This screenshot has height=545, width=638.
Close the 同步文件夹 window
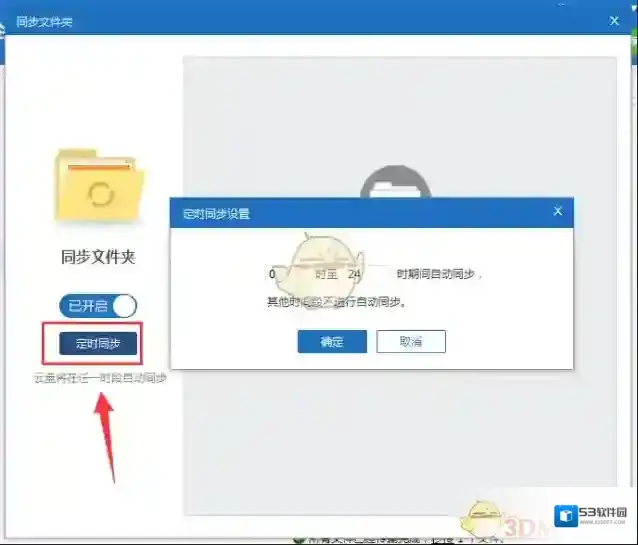[x=614, y=20]
